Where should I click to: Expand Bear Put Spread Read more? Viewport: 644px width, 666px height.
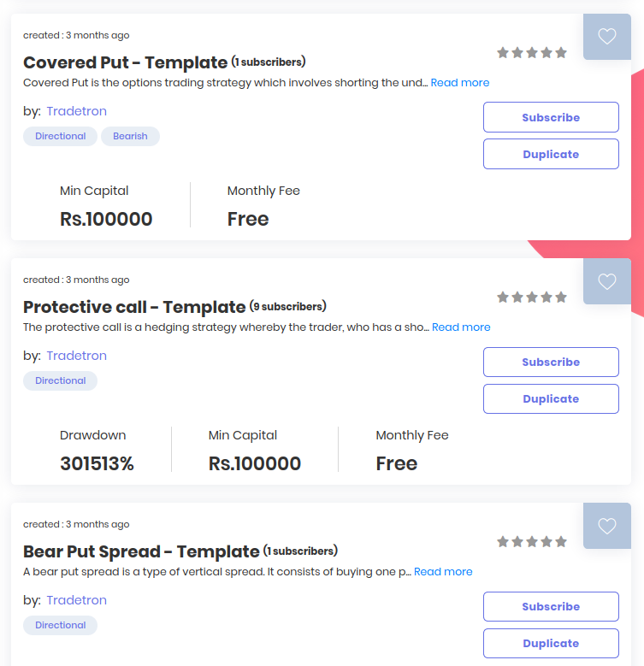point(443,572)
